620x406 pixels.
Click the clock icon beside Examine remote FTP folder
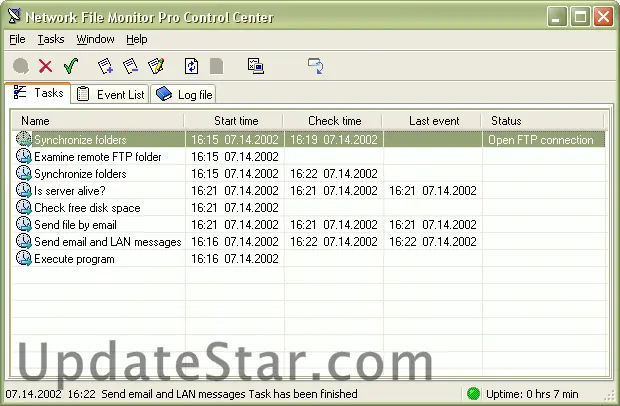[24, 156]
